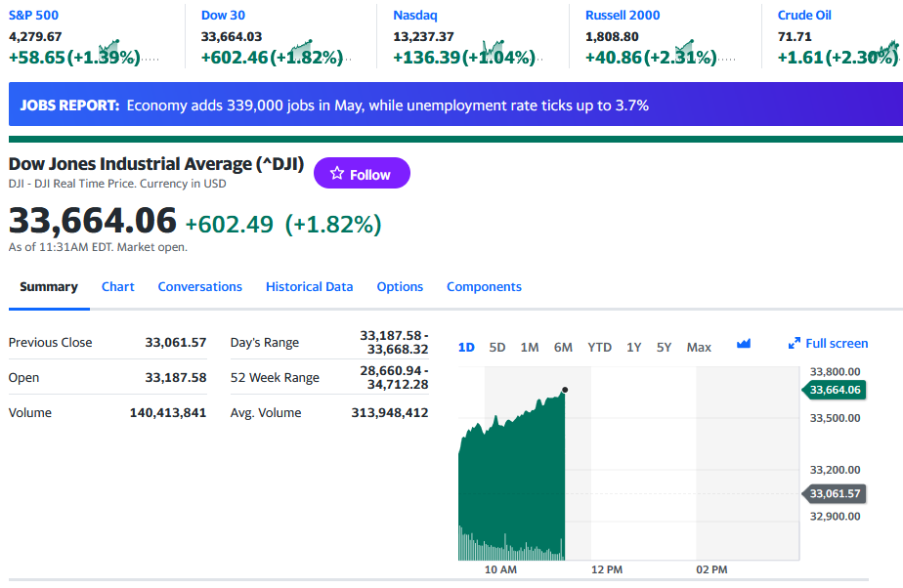Switch to the Chart tab
Viewport: 903px width, 588px height.
click(x=118, y=286)
